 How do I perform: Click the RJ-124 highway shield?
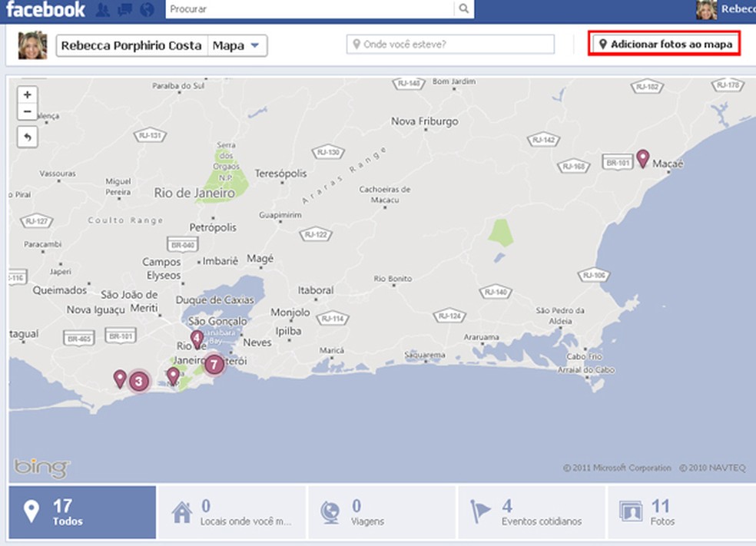449,316
